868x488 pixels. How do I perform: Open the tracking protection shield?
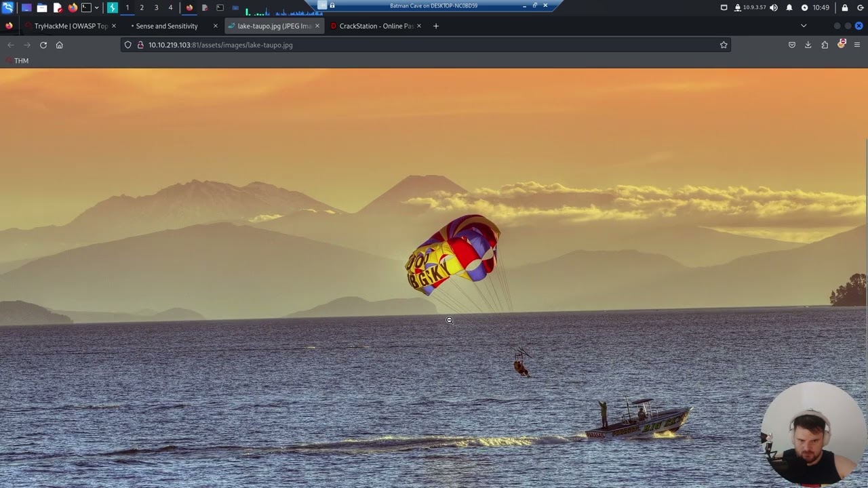point(127,45)
